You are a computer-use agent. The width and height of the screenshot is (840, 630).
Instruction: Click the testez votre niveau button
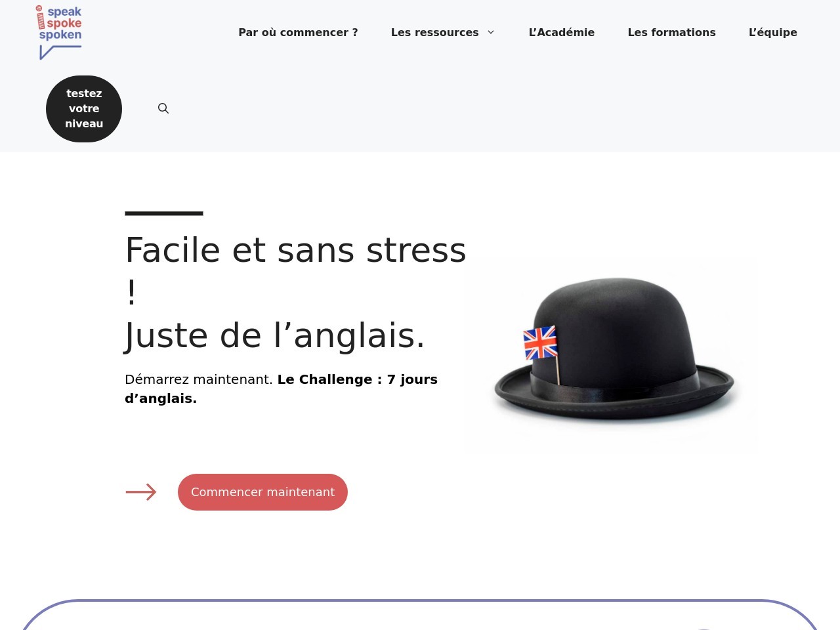pos(84,109)
